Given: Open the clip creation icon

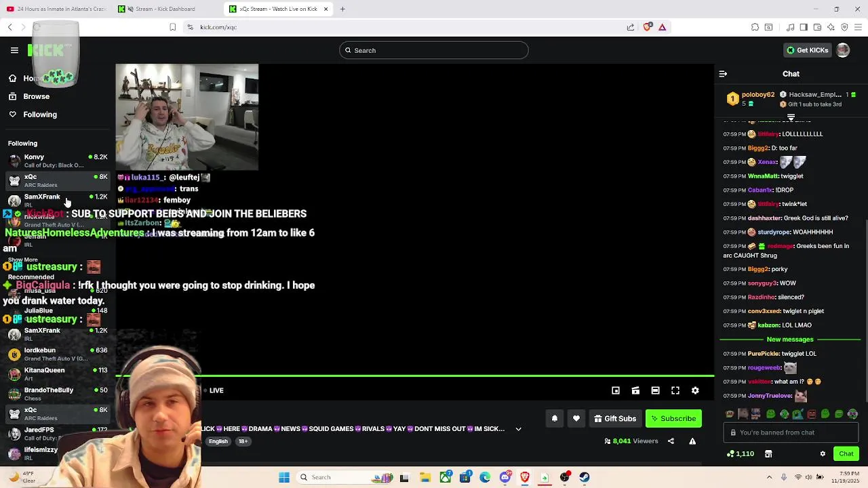Looking at the screenshot, I should (635, 390).
